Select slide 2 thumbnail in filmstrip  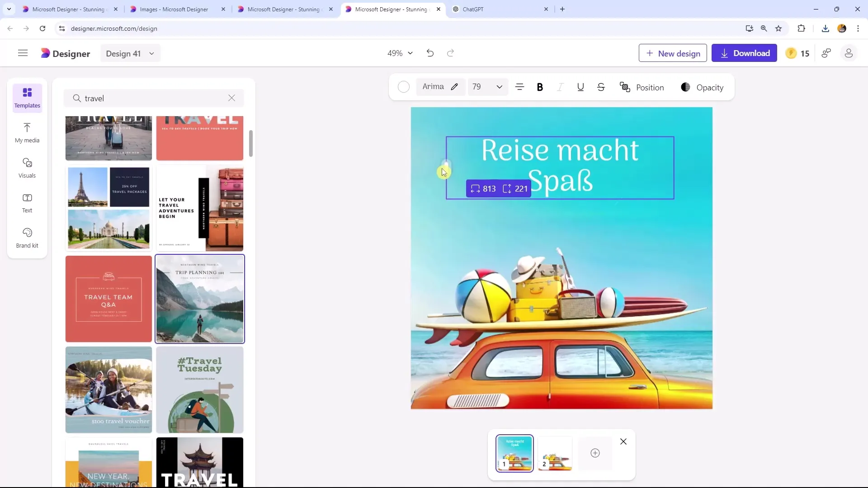(555, 454)
